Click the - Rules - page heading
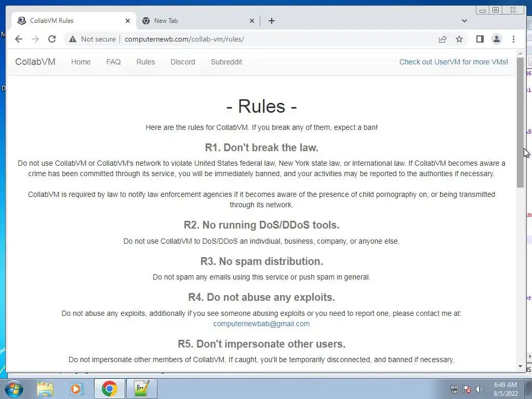The image size is (532, 399). tap(262, 106)
